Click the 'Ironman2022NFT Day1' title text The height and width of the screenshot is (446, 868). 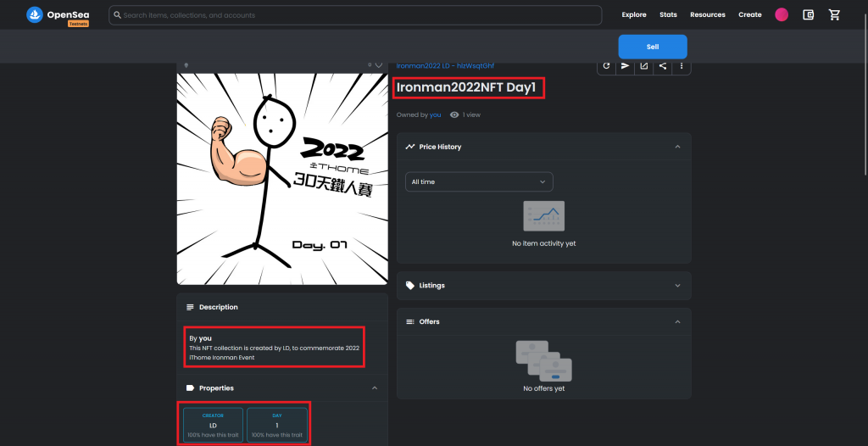click(x=466, y=87)
